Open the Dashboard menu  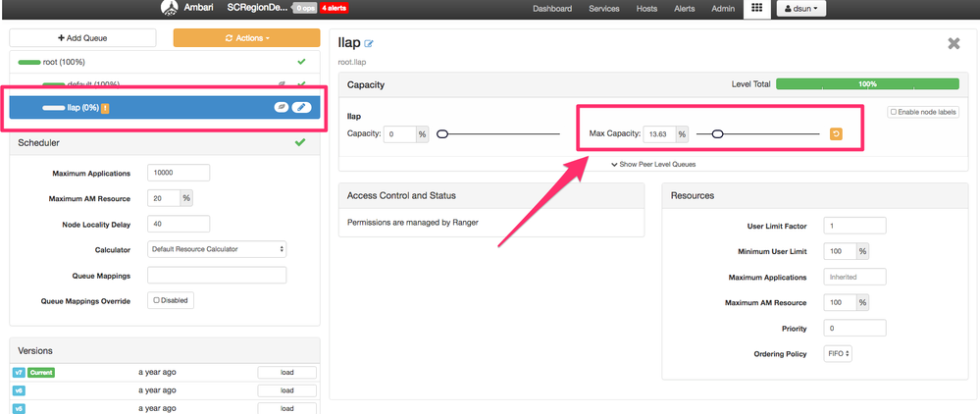coord(552,9)
